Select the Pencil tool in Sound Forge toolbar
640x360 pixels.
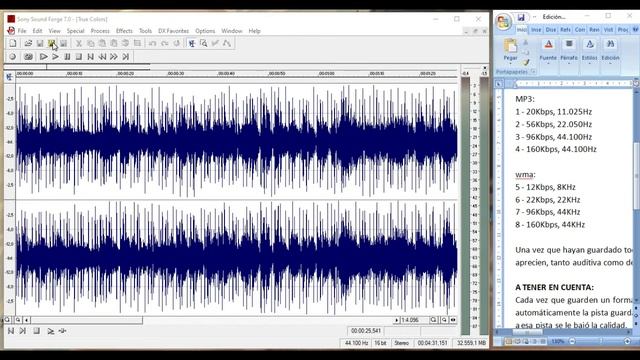pyautogui.click(x=215, y=43)
